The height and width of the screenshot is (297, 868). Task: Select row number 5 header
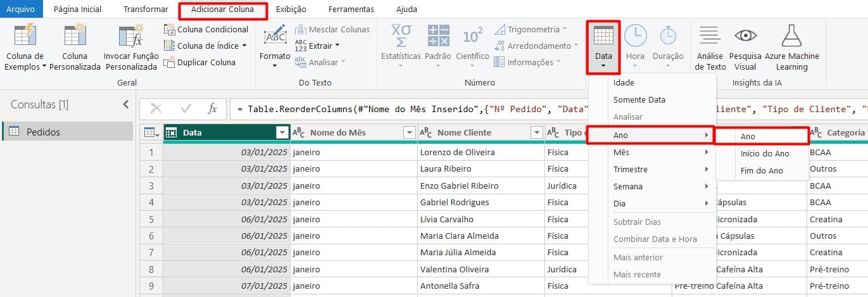point(151,219)
